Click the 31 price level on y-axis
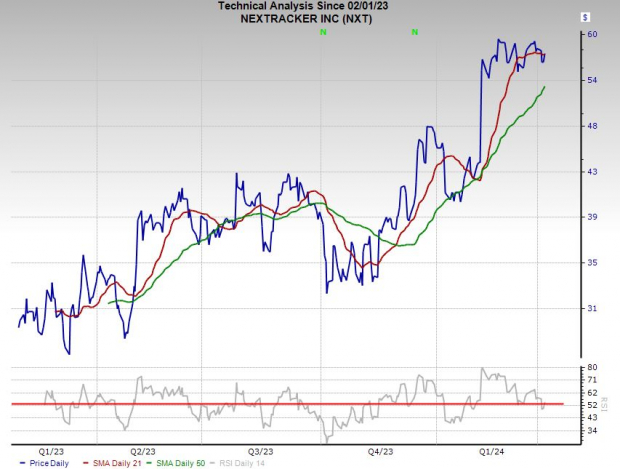This screenshot has height=469, width=620. 591,309
